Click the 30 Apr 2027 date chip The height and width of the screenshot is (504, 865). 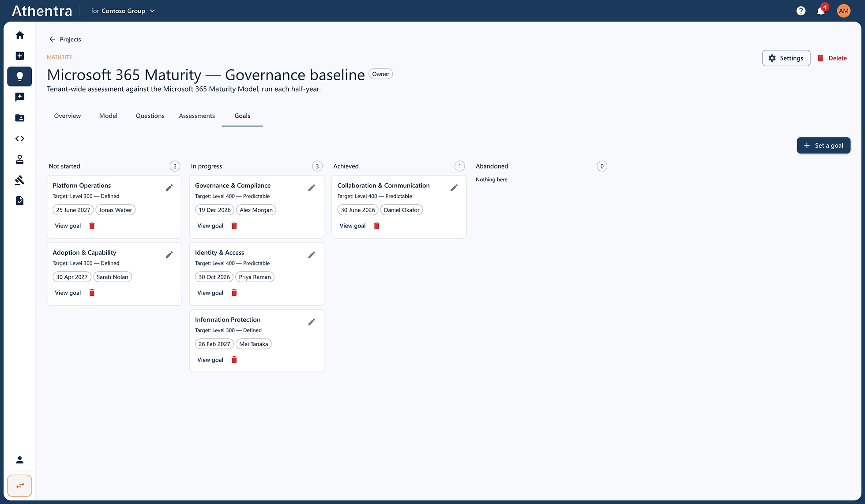click(x=72, y=277)
